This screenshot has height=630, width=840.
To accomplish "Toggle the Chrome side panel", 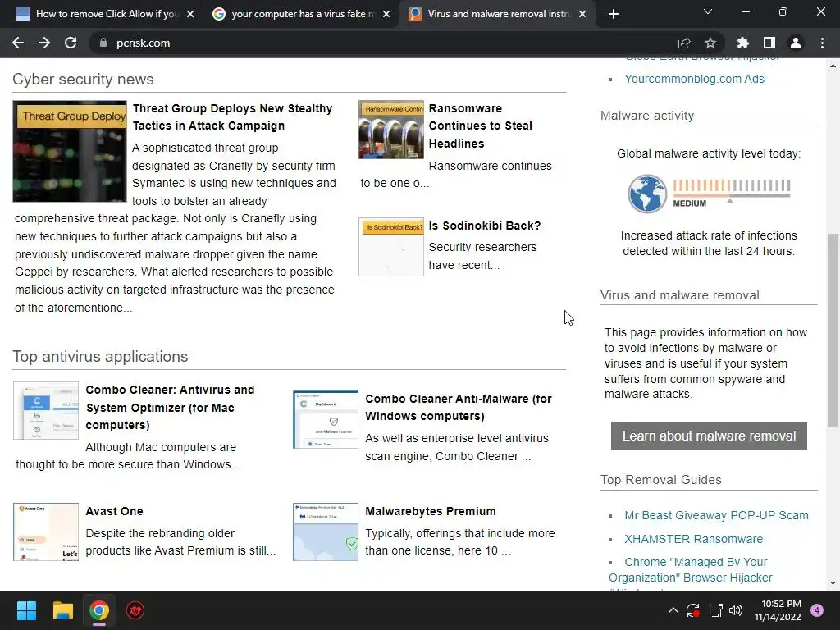I will pos(769,43).
